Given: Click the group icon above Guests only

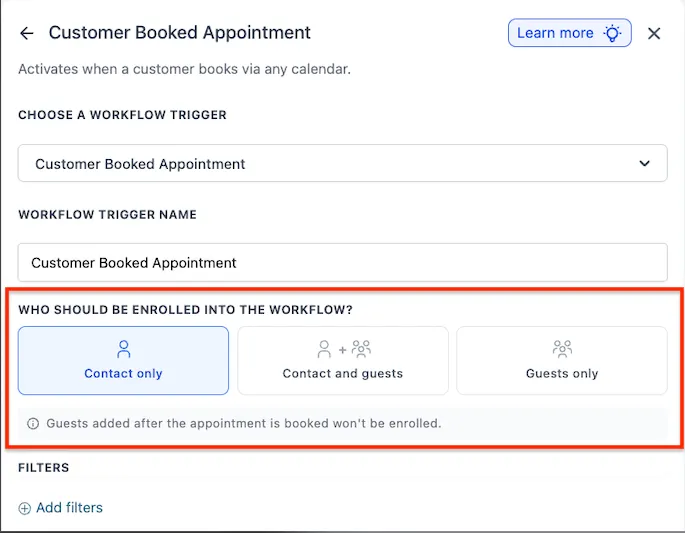Looking at the screenshot, I should click(x=562, y=349).
